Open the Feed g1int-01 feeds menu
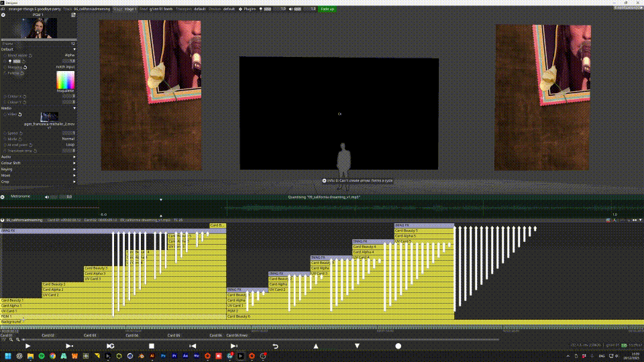This screenshot has width=644, height=362. point(156,9)
